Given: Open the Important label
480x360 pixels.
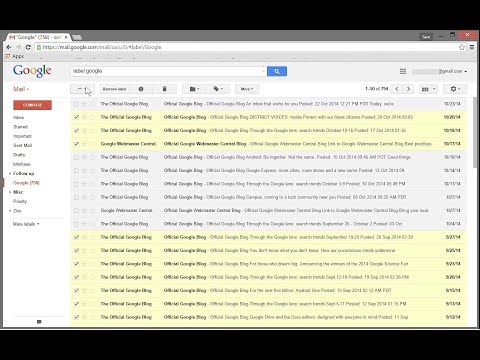Looking at the screenshot, I should point(22,136).
